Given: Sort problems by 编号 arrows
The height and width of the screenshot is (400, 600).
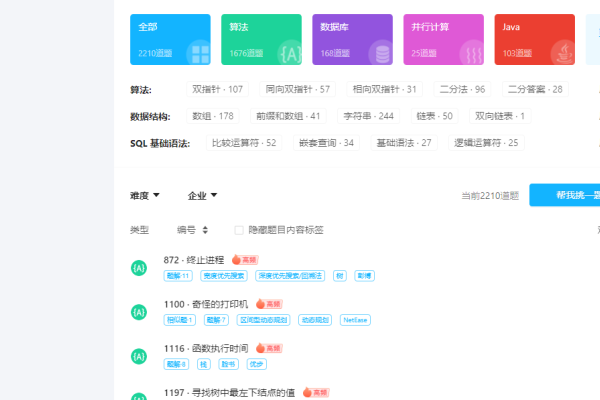Looking at the screenshot, I should point(205,230).
